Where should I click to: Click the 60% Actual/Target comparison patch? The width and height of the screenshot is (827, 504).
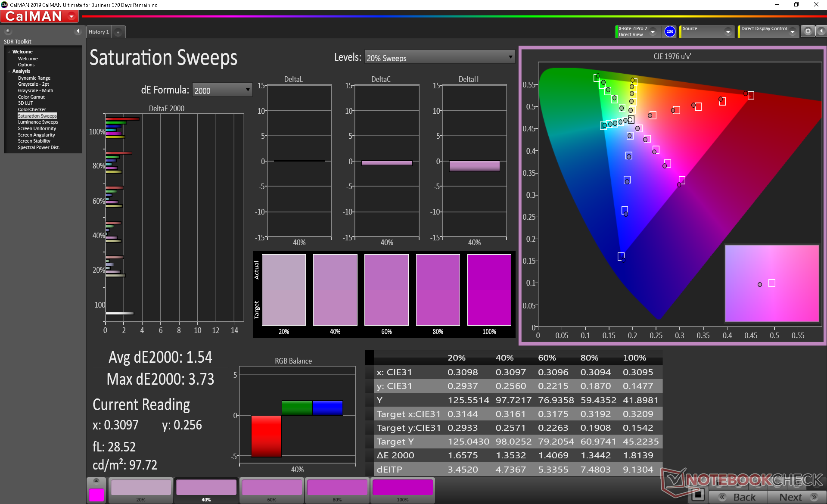tap(386, 290)
